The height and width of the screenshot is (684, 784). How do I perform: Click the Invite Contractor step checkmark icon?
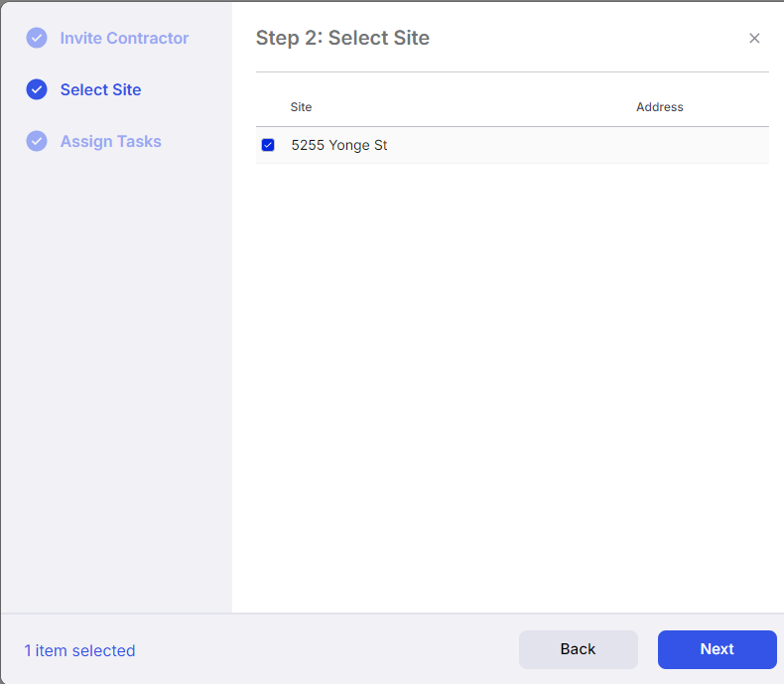point(37,38)
